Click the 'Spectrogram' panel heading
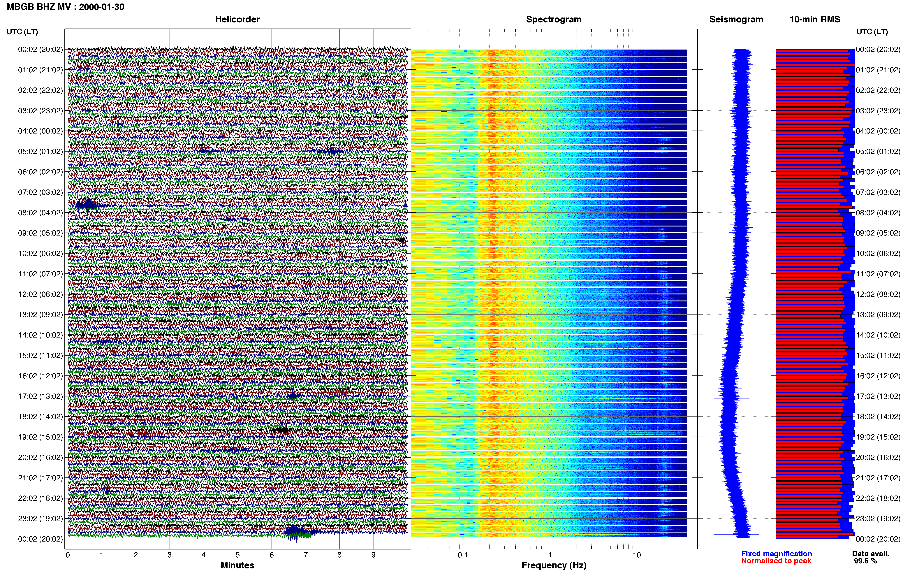This screenshot has height=578, width=924. [554, 20]
